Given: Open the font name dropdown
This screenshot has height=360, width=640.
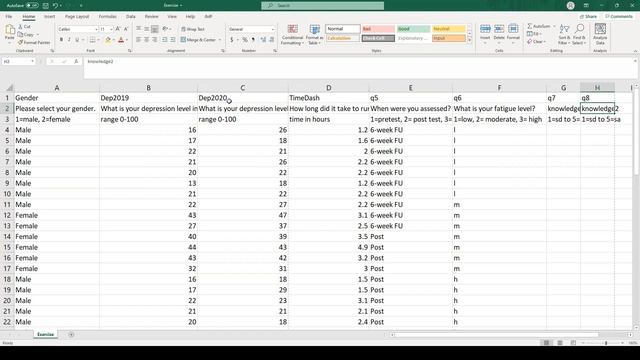Looking at the screenshot, I should (x=96, y=29).
